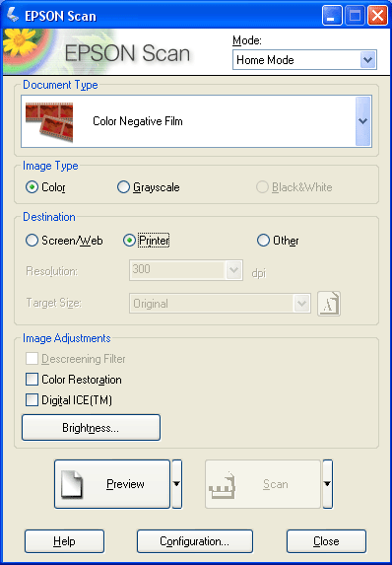Click the film strip document type thumbnail
Viewport: 392px width, 565px height.
pyautogui.click(x=49, y=122)
